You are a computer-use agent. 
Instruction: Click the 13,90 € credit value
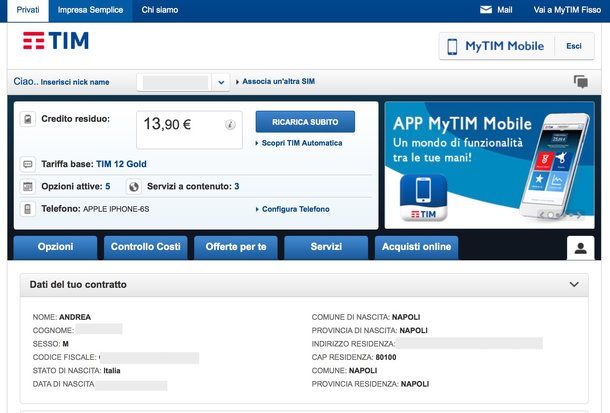(167, 124)
